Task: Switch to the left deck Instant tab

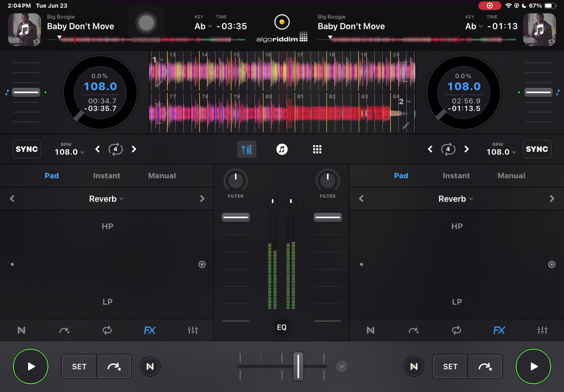Action: [x=107, y=176]
